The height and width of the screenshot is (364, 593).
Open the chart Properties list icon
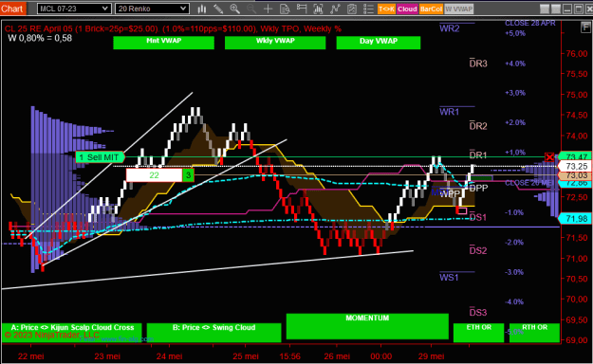[x=368, y=9]
